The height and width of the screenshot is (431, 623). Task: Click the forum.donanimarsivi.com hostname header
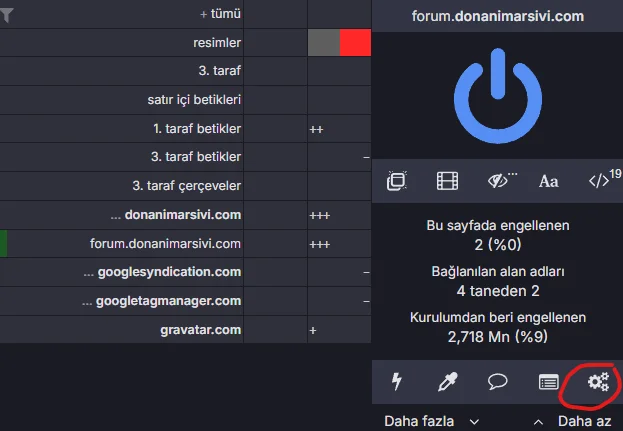point(498,16)
